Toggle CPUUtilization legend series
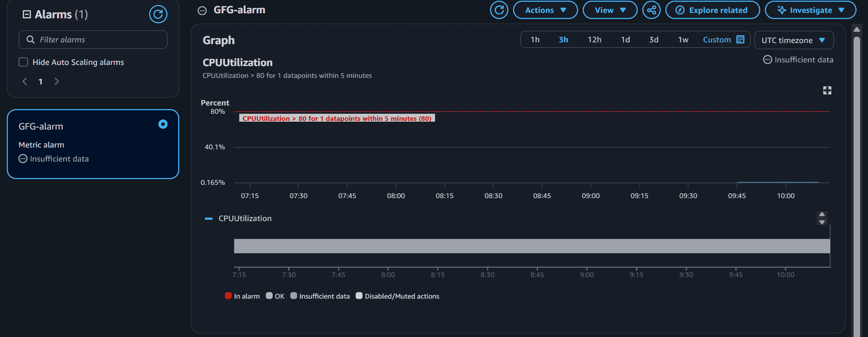Viewport: 868px width, 337px height. pos(238,218)
